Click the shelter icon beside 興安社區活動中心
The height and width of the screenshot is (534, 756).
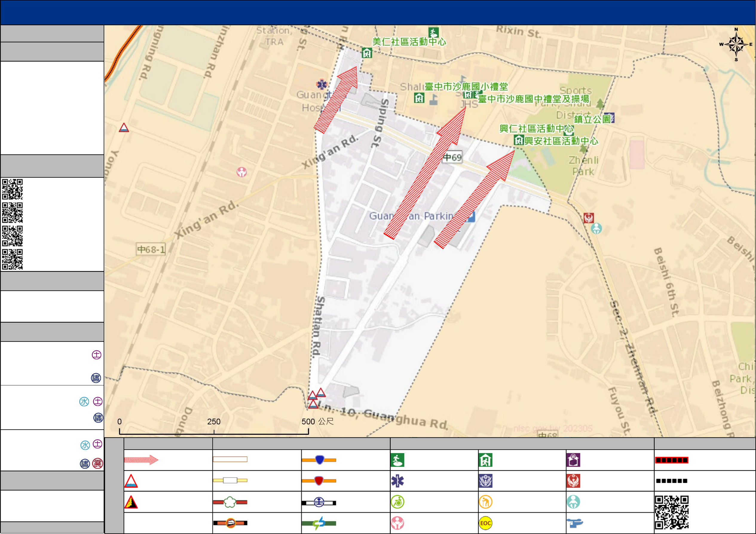tap(519, 140)
